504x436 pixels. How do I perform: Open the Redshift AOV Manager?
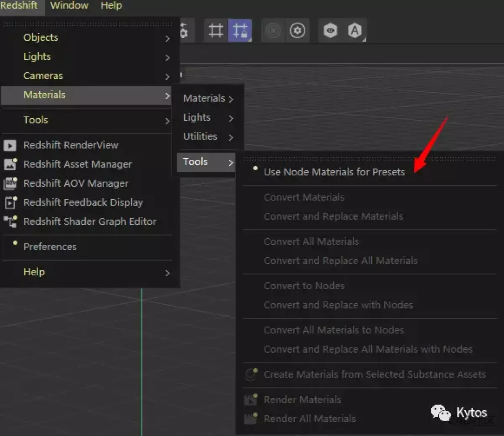coord(76,183)
